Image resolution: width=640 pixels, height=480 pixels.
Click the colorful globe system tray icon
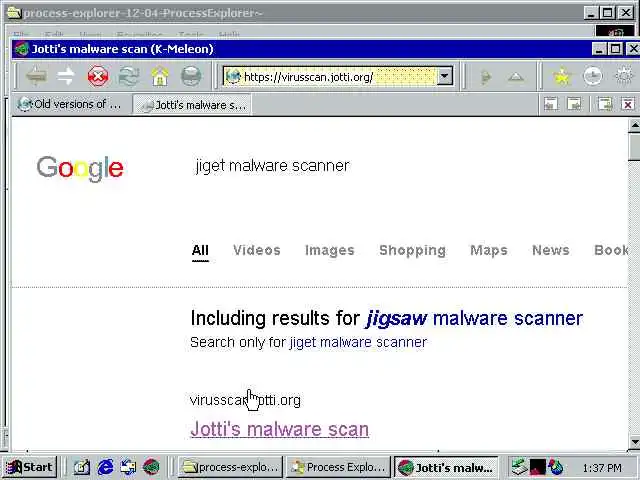[555, 467]
